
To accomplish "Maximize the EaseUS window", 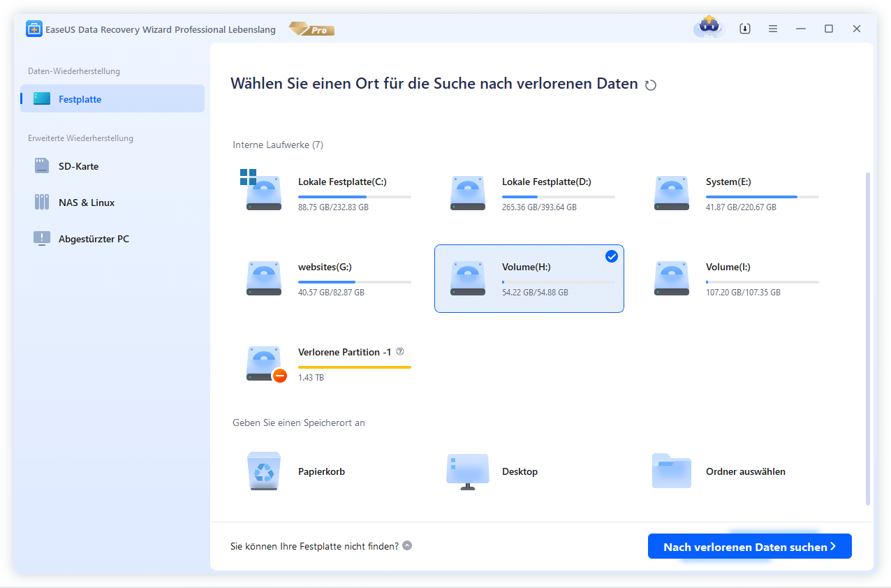I will 829,29.
